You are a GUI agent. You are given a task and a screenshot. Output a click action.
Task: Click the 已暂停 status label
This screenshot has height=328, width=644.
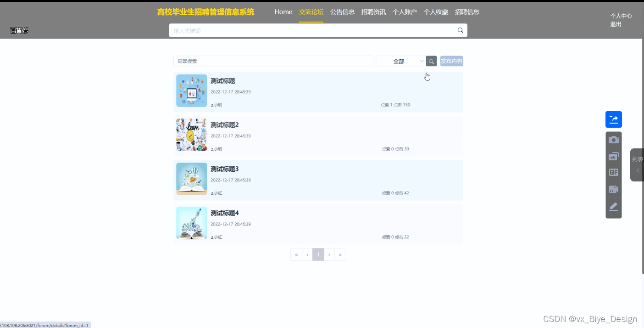click(x=19, y=30)
